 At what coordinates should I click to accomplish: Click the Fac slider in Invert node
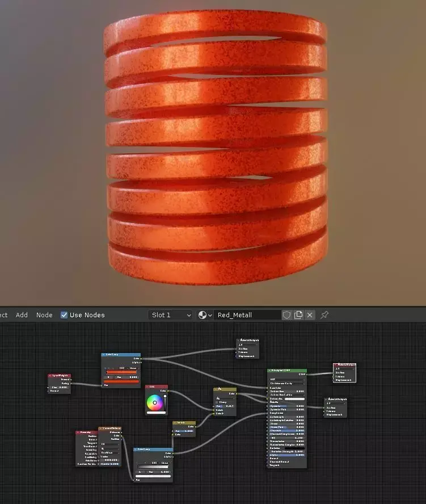[184, 431]
